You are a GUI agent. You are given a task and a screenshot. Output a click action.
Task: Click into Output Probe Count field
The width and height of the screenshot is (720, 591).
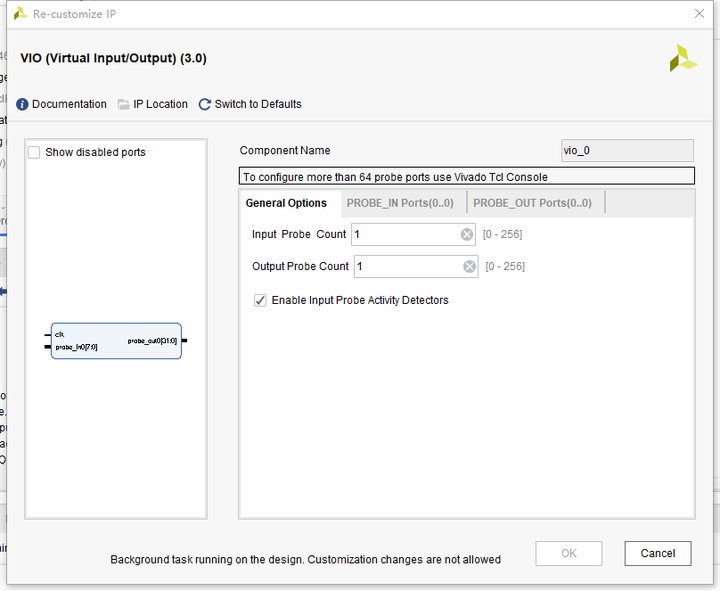coord(406,266)
